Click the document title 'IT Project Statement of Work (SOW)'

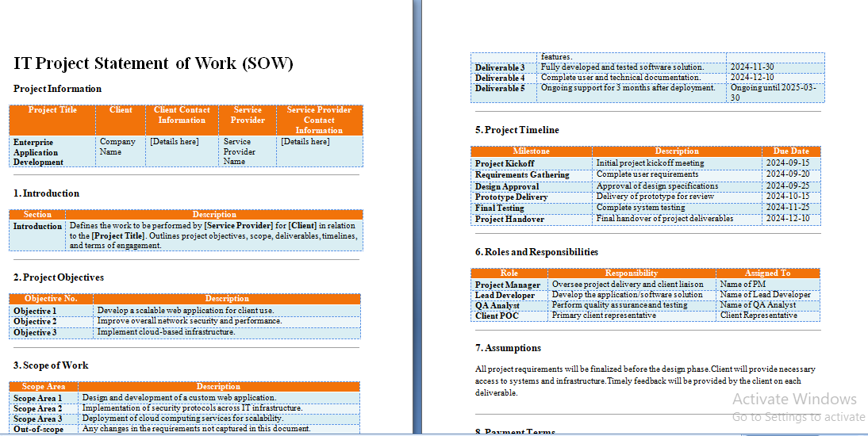(153, 63)
